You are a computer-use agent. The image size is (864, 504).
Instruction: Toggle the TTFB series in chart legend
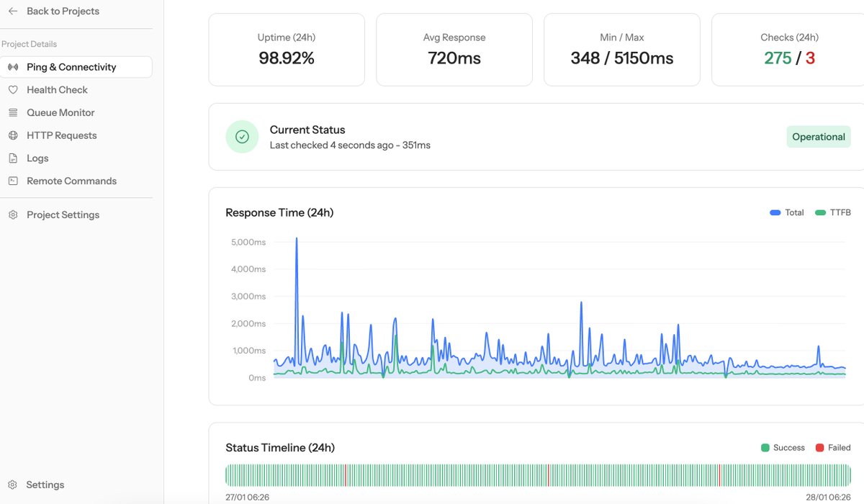tap(833, 212)
